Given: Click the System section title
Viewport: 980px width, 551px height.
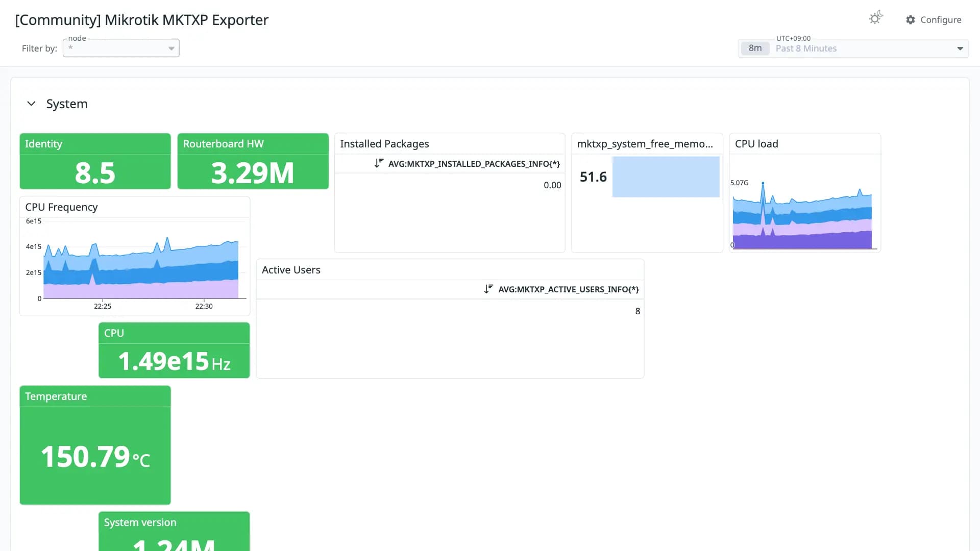Looking at the screenshot, I should [67, 104].
